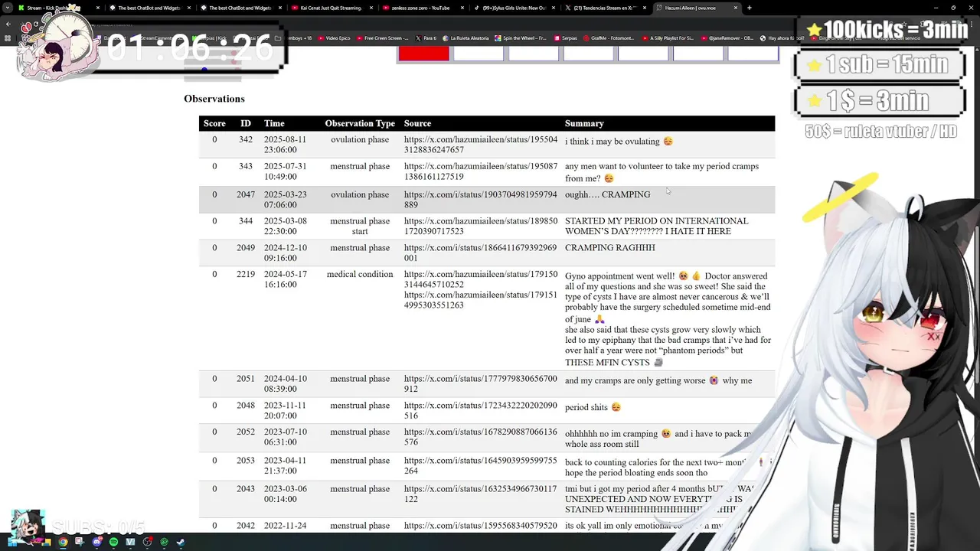Image resolution: width=980 pixels, height=551 pixels.
Task: Click the 'menstrual phase start' cell
Action: (x=360, y=226)
